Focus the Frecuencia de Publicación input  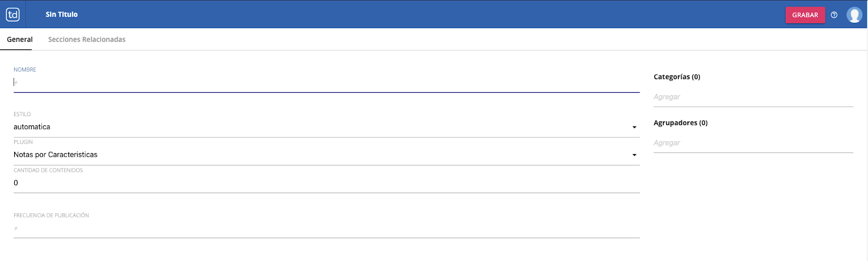click(x=325, y=229)
